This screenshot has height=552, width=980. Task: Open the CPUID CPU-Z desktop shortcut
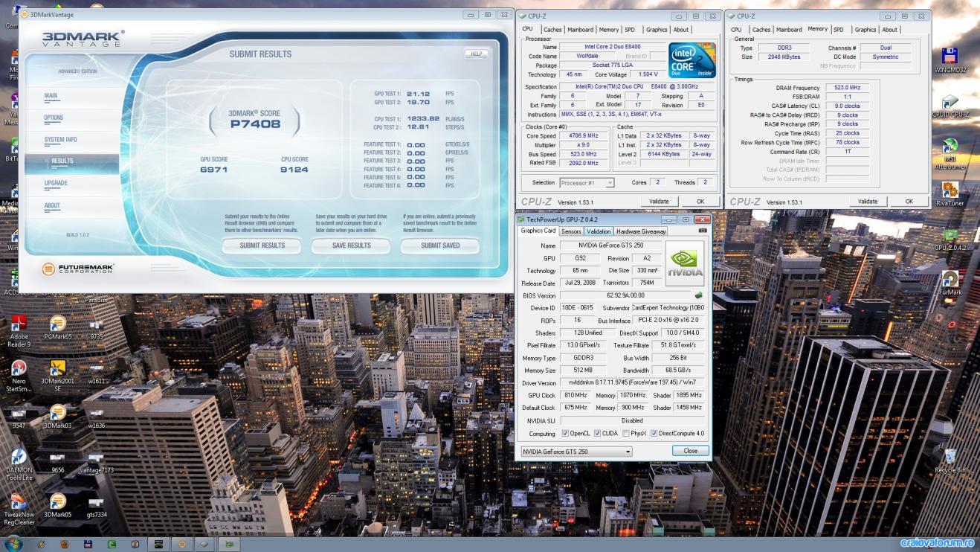[x=950, y=106]
